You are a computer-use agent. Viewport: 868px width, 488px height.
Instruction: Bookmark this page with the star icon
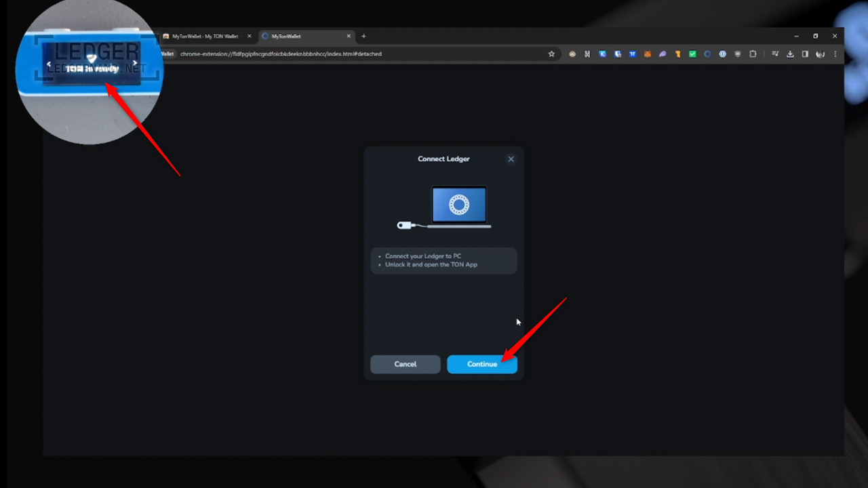coord(551,54)
